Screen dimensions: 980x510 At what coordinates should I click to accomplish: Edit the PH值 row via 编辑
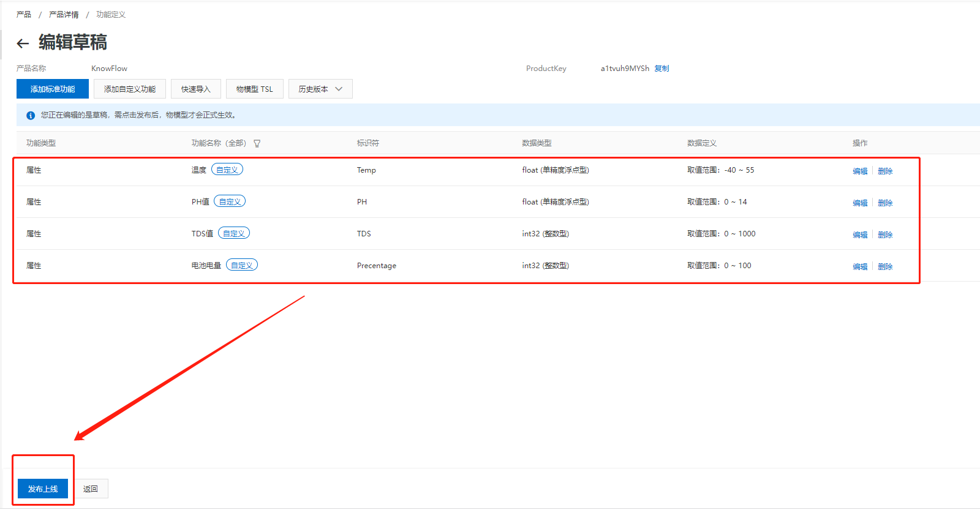pyautogui.click(x=860, y=203)
